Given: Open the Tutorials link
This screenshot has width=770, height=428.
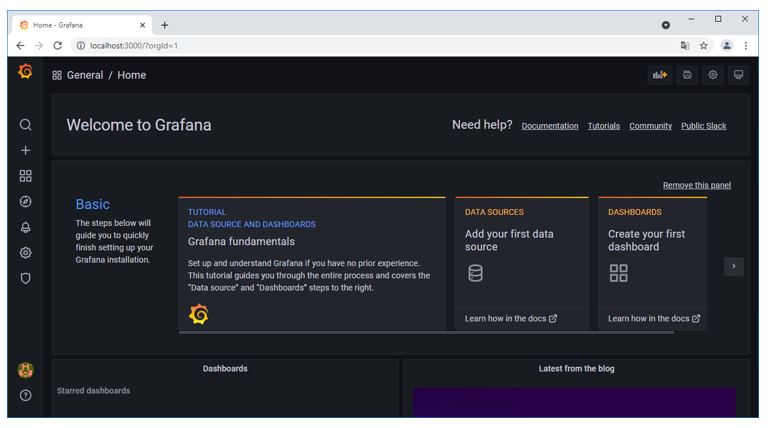Looking at the screenshot, I should coord(604,126).
